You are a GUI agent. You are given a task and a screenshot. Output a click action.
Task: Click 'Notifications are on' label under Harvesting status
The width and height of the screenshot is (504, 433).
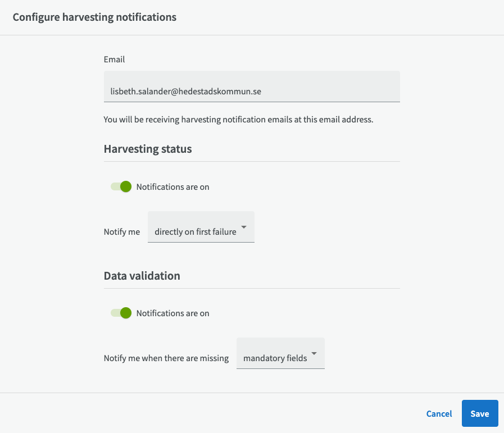[x=172, y=187]
